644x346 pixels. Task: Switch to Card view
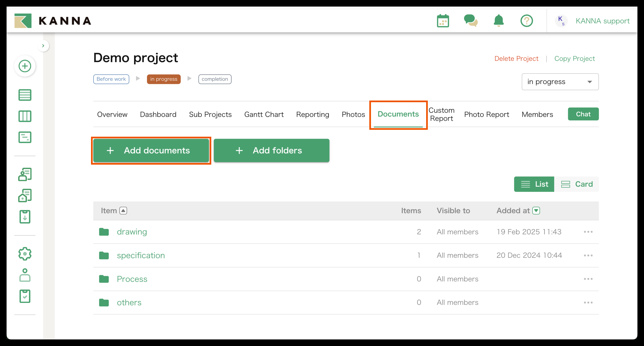point(577,184)
